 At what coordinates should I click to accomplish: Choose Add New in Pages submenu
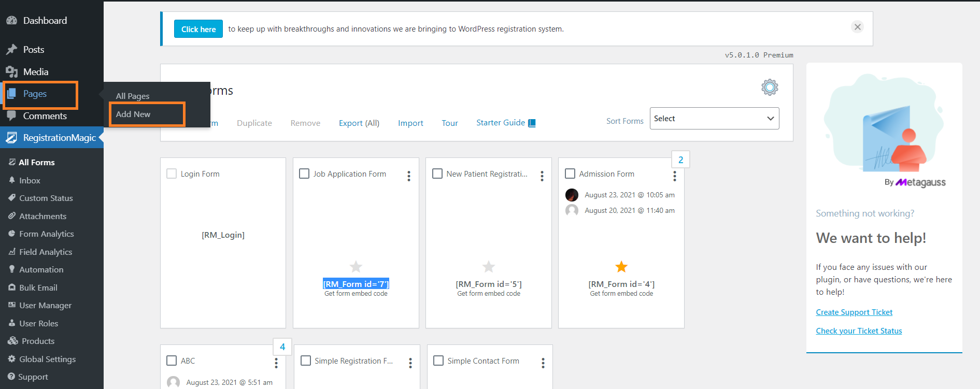pos(133,114)
